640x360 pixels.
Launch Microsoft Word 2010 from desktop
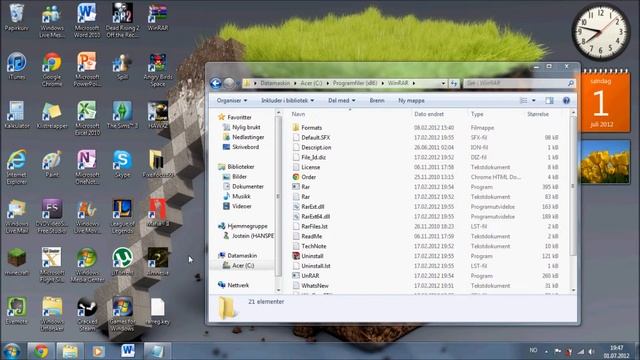tap(87, 20)
